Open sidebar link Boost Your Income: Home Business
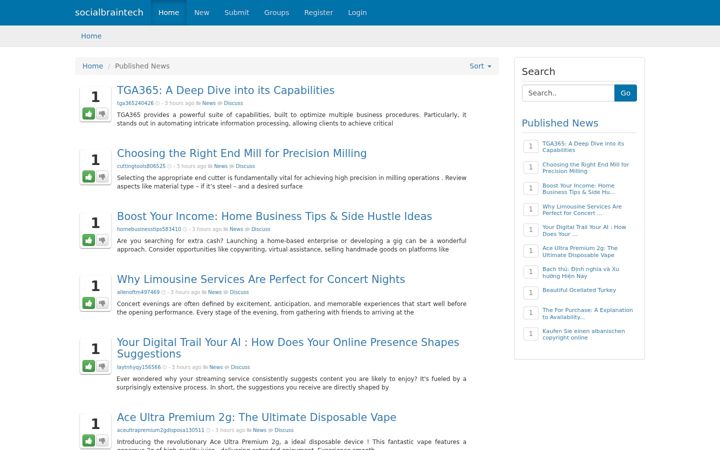Screen dimensions: 720x450 coord(579,189)
